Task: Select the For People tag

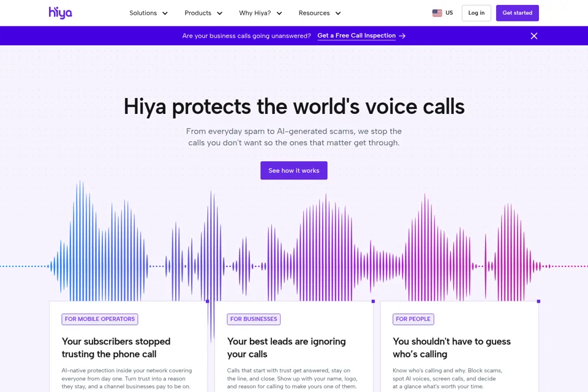Action: [413, 319]
